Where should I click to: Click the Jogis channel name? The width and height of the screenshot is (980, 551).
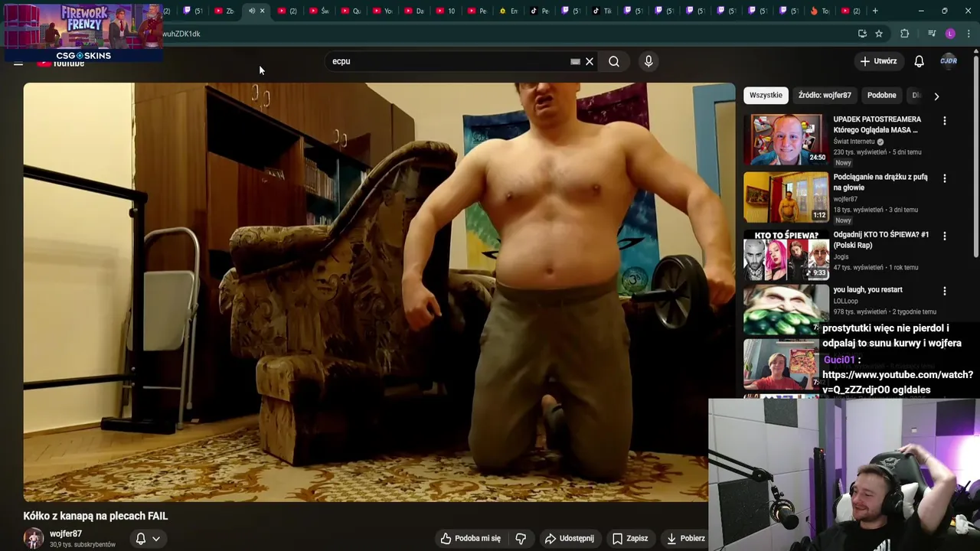pyautogui.click(x=842, y=256)
